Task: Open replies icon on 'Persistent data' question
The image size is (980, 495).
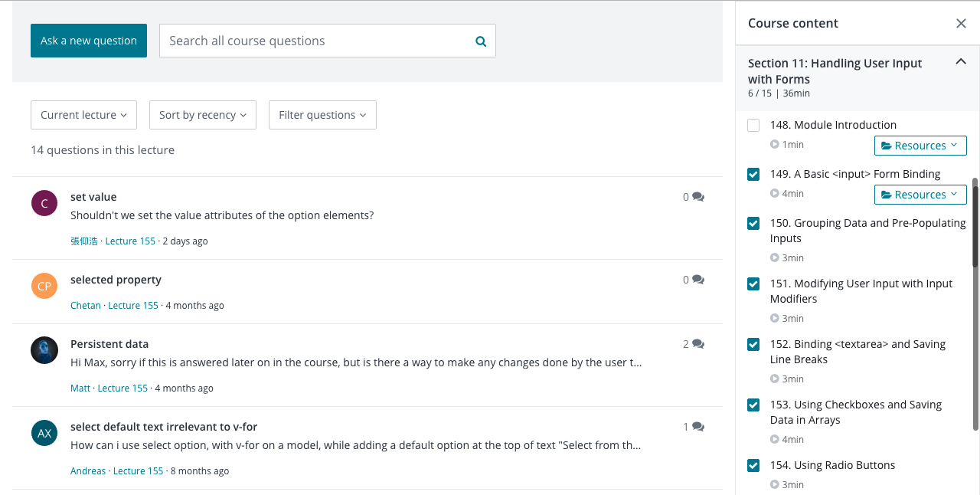Action: click(x=698, y=344)
